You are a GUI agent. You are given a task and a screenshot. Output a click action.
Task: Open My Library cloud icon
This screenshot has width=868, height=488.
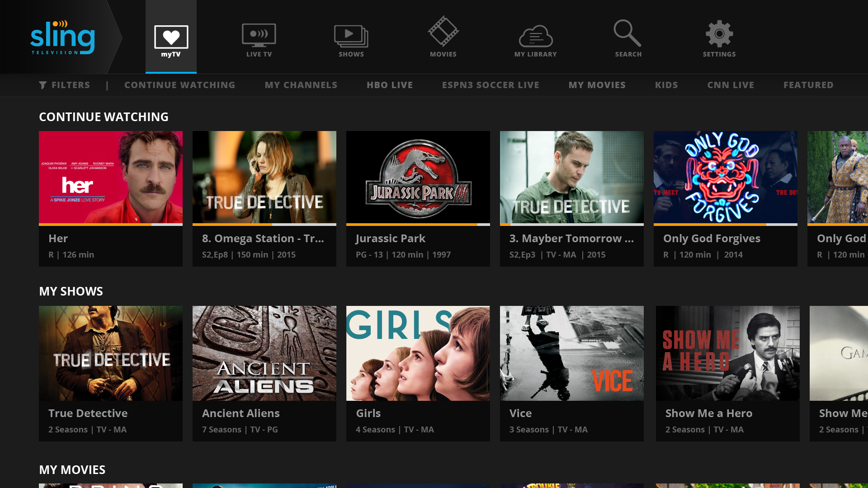tap(535, 36)
